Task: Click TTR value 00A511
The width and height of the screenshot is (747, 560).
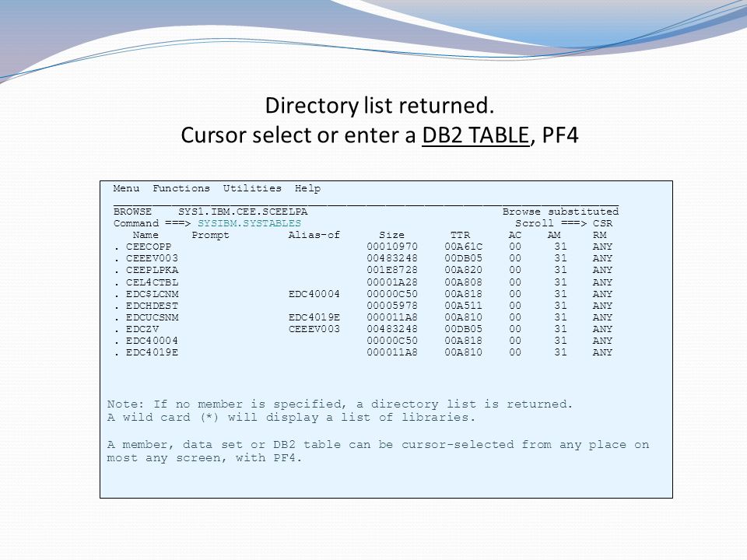Action: [464, 306]
